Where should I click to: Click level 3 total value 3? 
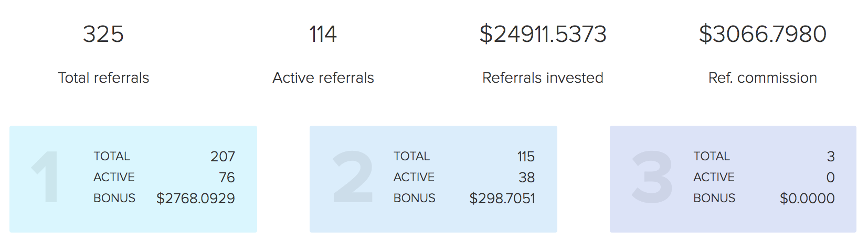tap(831, 157)
